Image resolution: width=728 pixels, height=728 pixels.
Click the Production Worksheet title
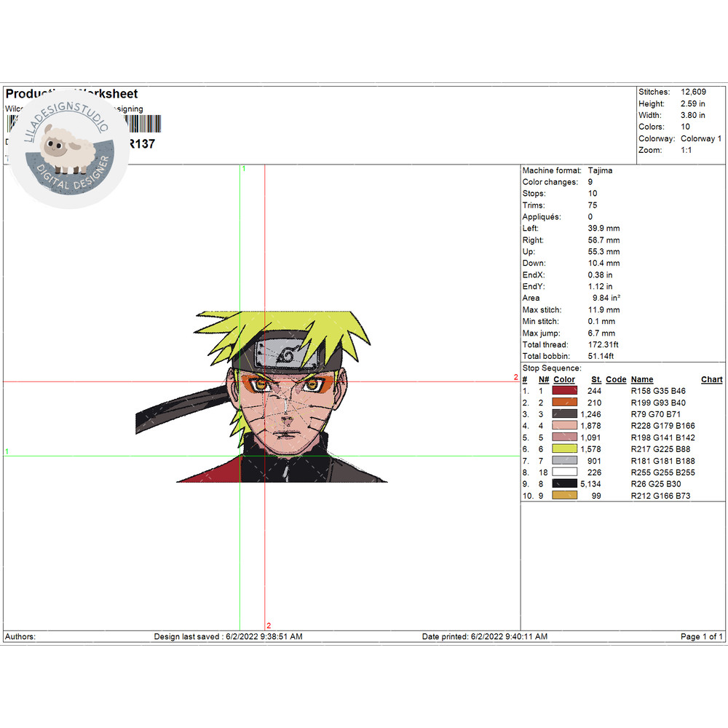[x=71, y=94]
